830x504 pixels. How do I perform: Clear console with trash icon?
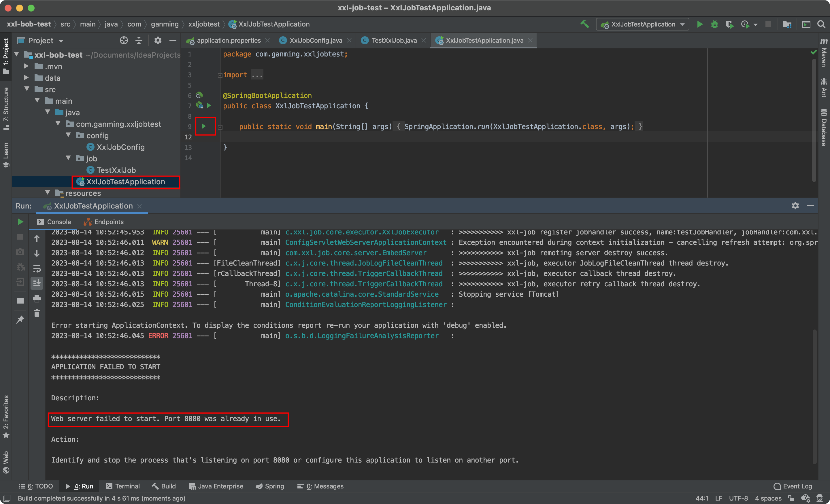click(x=37, y=313)
